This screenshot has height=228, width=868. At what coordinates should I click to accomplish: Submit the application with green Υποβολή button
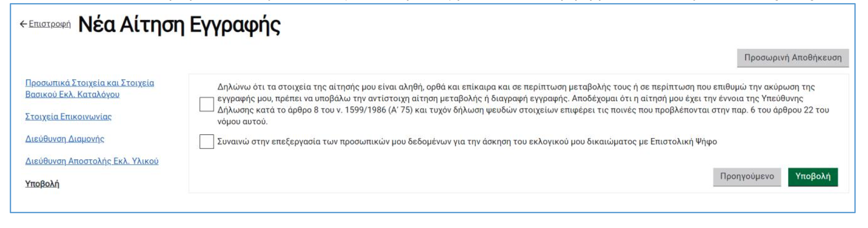(x=813, y=177)
